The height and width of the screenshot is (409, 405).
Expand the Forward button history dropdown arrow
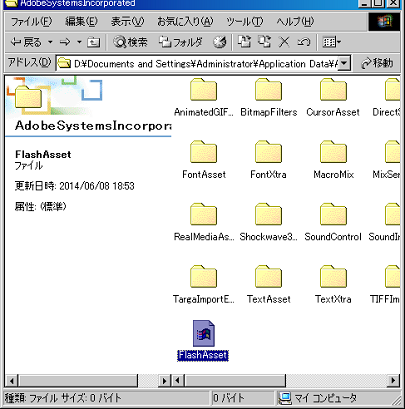[x=79, y=42]
